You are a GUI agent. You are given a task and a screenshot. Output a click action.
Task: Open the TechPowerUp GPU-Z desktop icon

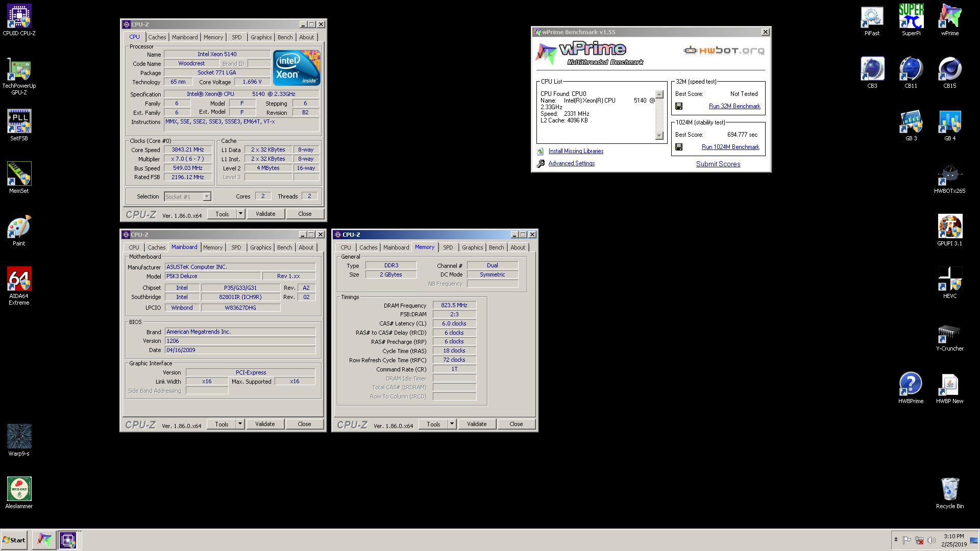(19, 76)
